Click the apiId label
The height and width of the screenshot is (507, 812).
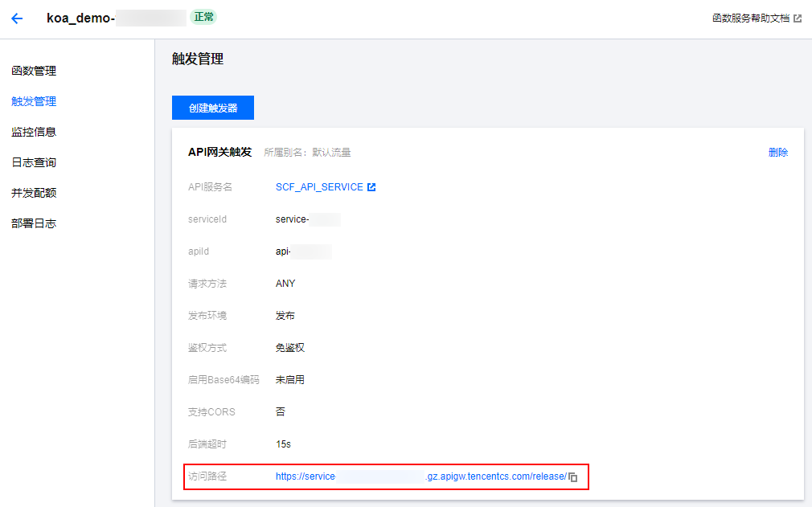(199, 251)
